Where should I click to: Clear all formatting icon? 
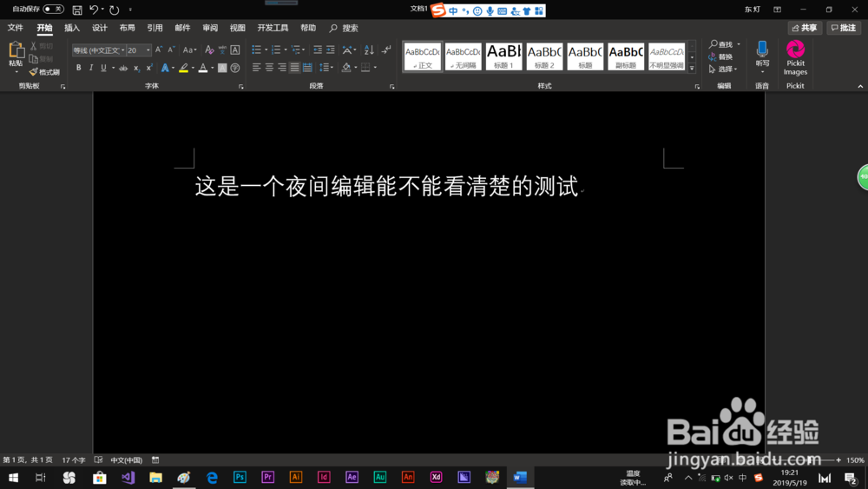209,50
